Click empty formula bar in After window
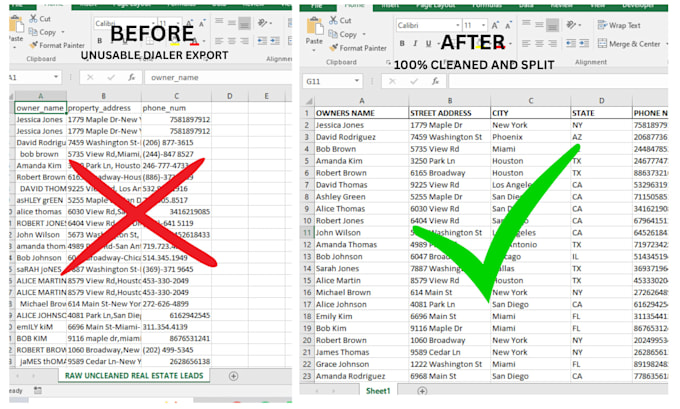The image size is (680, 409). click(x=558, y=81)
